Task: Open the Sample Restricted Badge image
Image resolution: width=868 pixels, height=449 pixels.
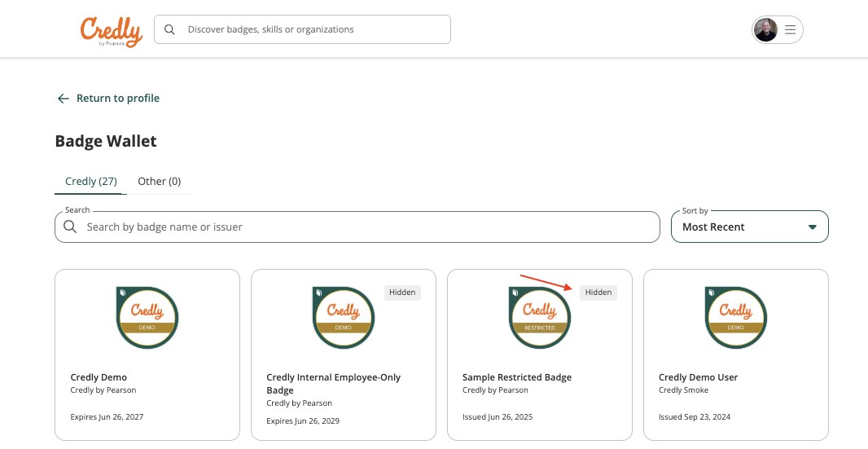Action: [x=540, y=318]
